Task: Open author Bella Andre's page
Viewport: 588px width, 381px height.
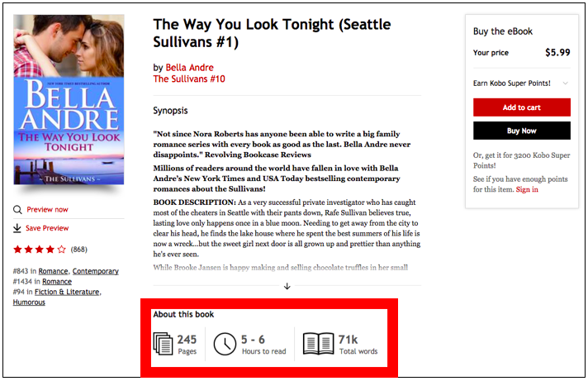Action: 189,68
